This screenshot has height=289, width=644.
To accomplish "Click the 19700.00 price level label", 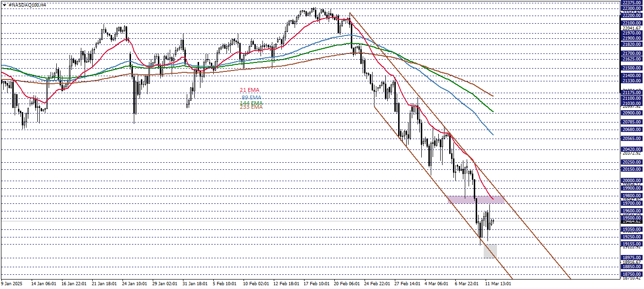I will point(632,203).
